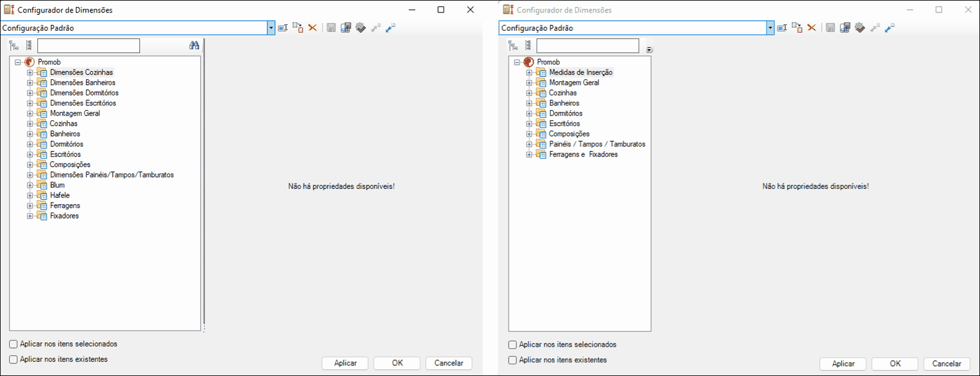The height and width of the screenshot is (376, 980).
Task: Select Composições in left tree
Action: point(70,165)
